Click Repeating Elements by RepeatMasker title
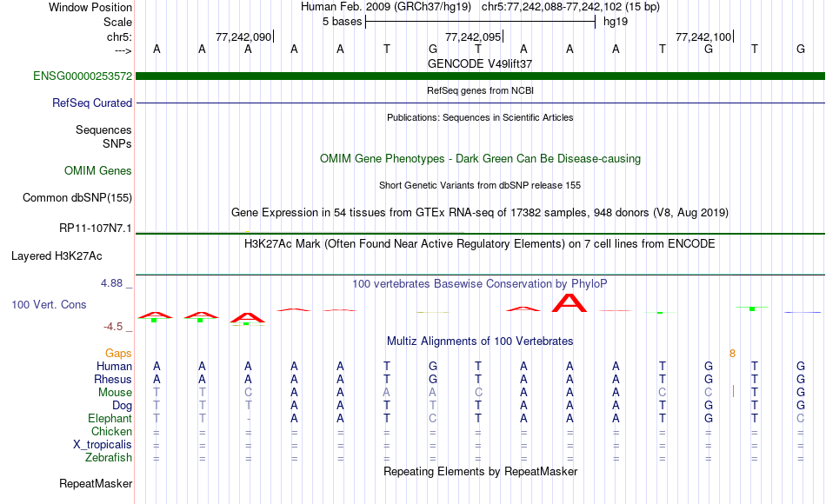Image resolution: width=826 pixels, height=504 pixels. click(x=481, y=471)
